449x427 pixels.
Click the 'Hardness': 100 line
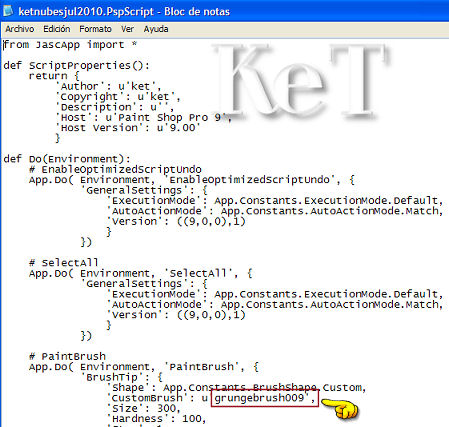157,419
